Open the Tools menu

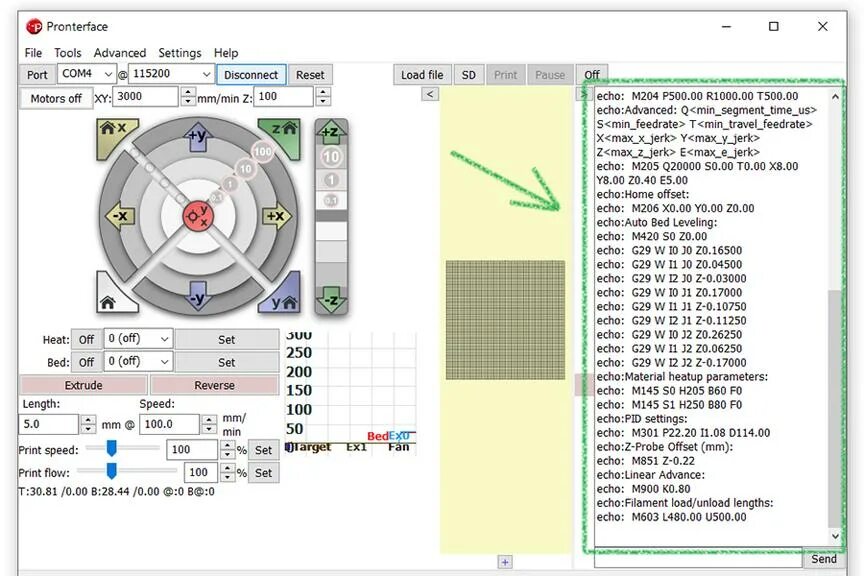click(x=68, y=53)
